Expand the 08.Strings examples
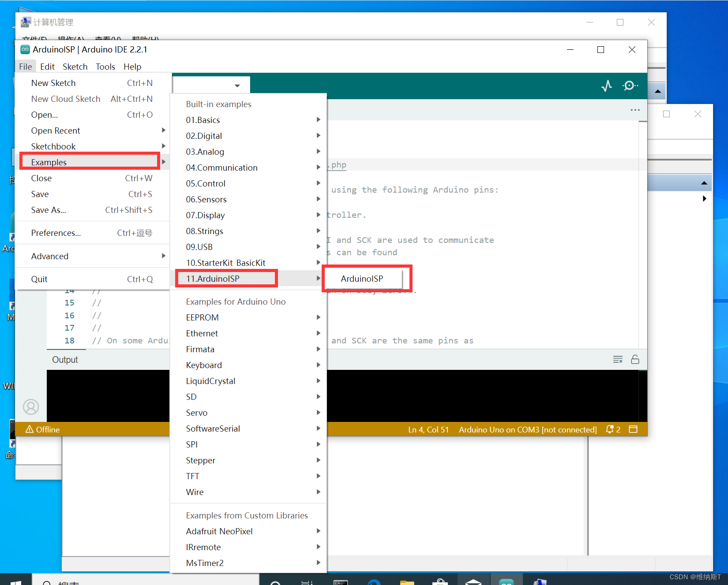Image resolution: width=728 pixels, height=585 pixels. coord(248,231)
